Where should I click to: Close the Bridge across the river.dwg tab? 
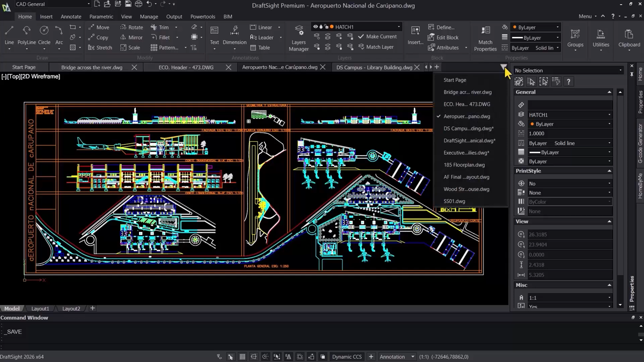click(x=134, y=67)
